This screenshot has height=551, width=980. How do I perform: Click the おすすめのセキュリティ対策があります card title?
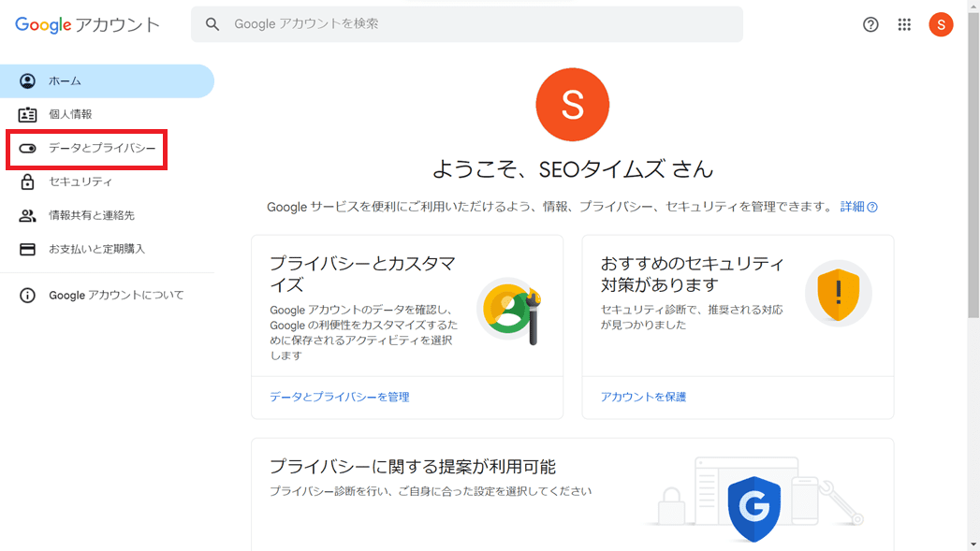pyautogui.click(x=692, y=273)
